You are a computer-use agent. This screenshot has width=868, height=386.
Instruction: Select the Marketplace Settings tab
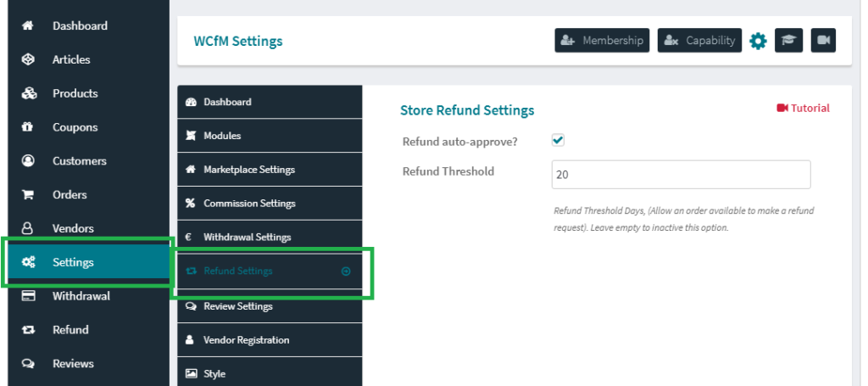coord(270,170)
